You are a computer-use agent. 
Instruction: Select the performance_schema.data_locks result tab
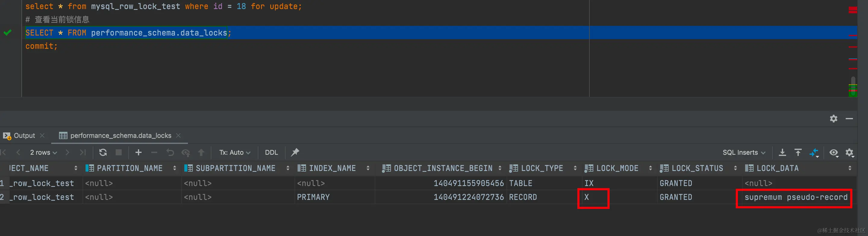[x=120, y=135]
